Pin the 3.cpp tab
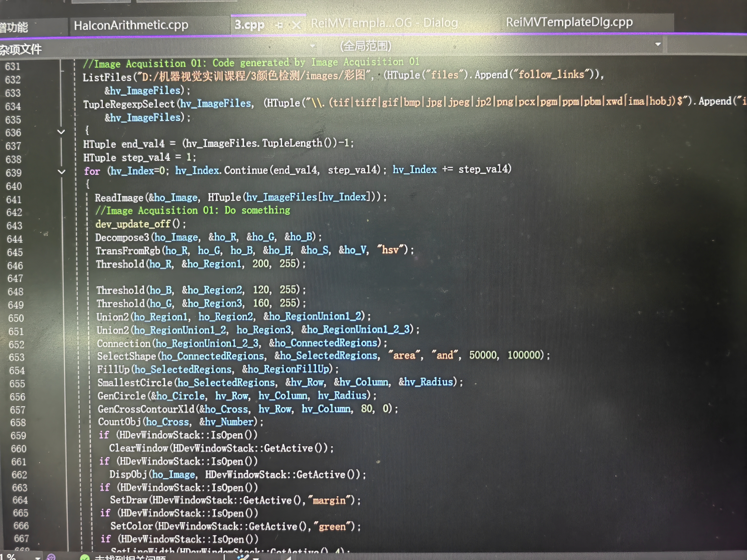Image resolution: width=747 pixels, height=560 pixels. [279, 25]
